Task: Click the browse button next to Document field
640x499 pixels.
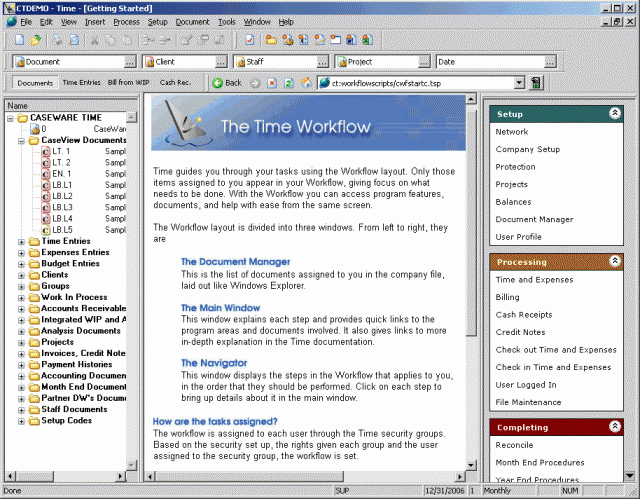Action: [129, 62]
